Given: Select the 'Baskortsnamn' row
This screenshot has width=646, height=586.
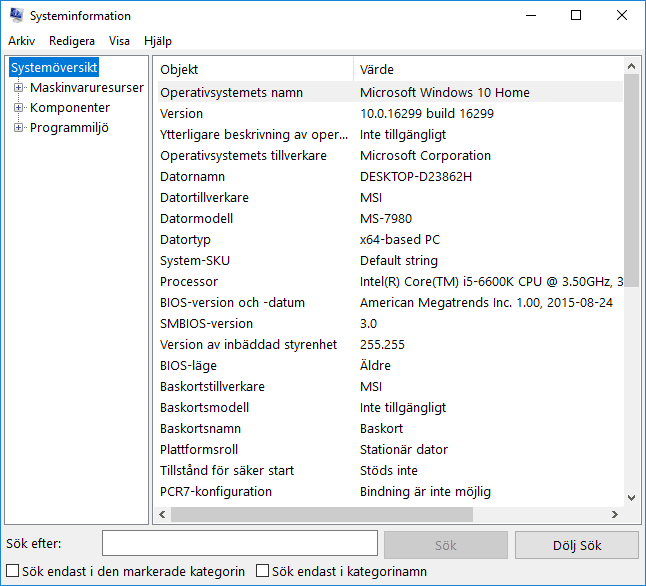Looking at the screenshot, I should coord(390,429).
